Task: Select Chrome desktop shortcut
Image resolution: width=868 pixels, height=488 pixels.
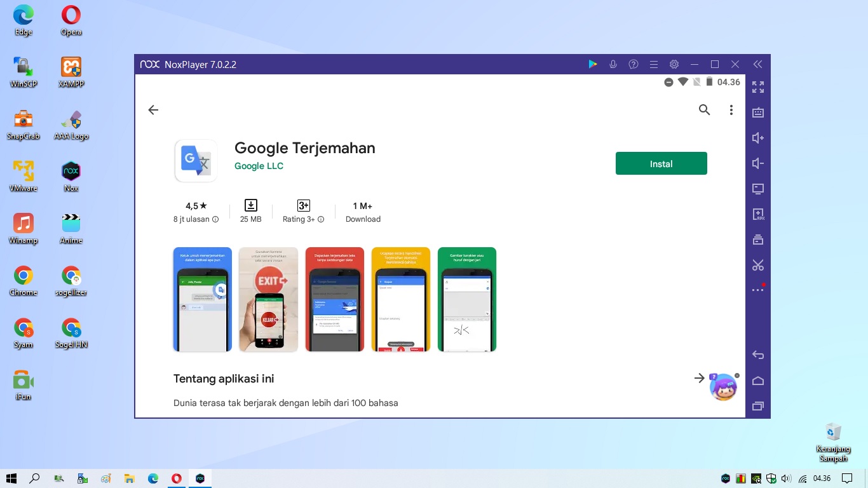Action: pyautogui.click(x=24, y=280)
